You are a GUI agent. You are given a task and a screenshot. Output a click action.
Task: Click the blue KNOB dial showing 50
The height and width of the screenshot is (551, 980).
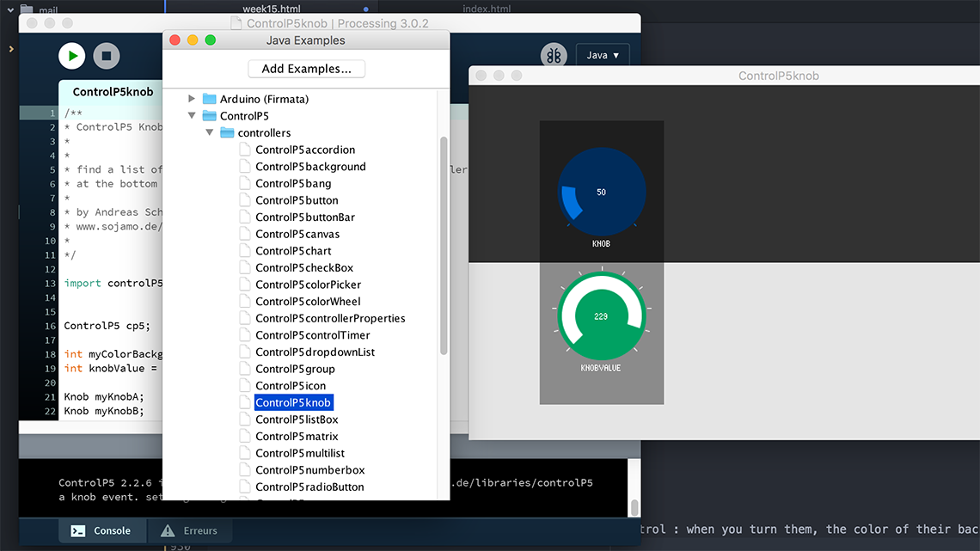coord(601,192)
